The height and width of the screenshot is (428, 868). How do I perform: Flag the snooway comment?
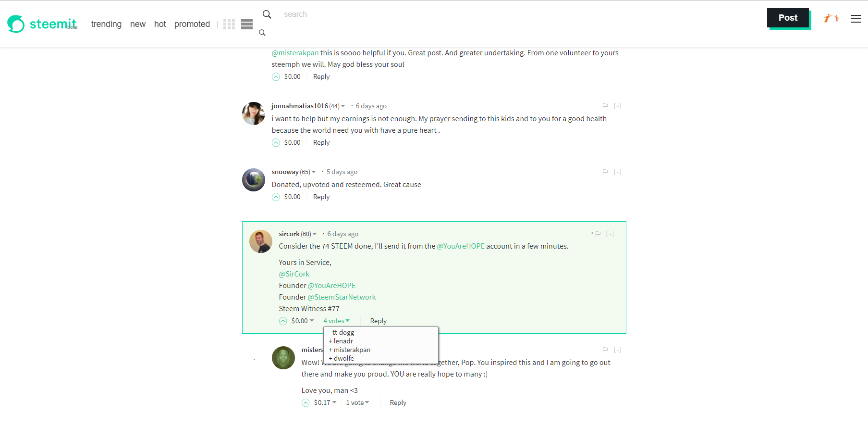[605, 172]
